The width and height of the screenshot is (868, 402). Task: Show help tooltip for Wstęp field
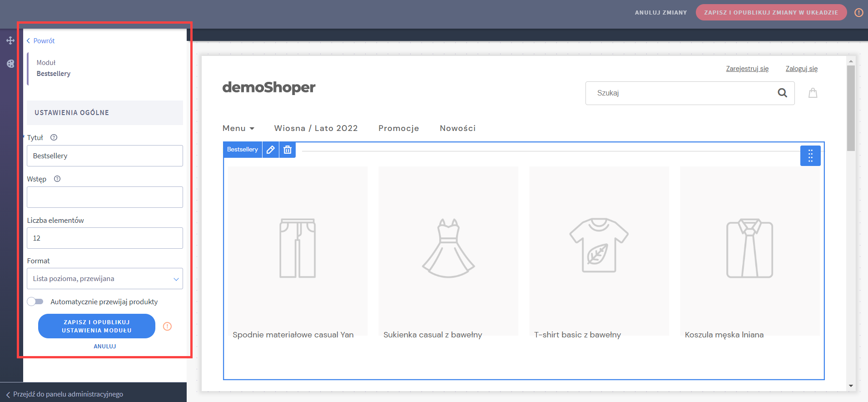[57, 179]
